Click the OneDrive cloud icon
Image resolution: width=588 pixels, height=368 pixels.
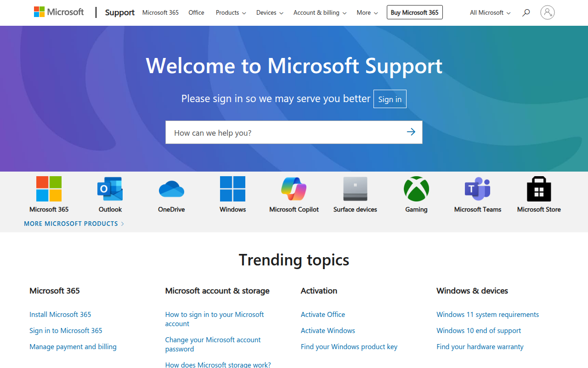pyautogui.click(x=171, y=189)
